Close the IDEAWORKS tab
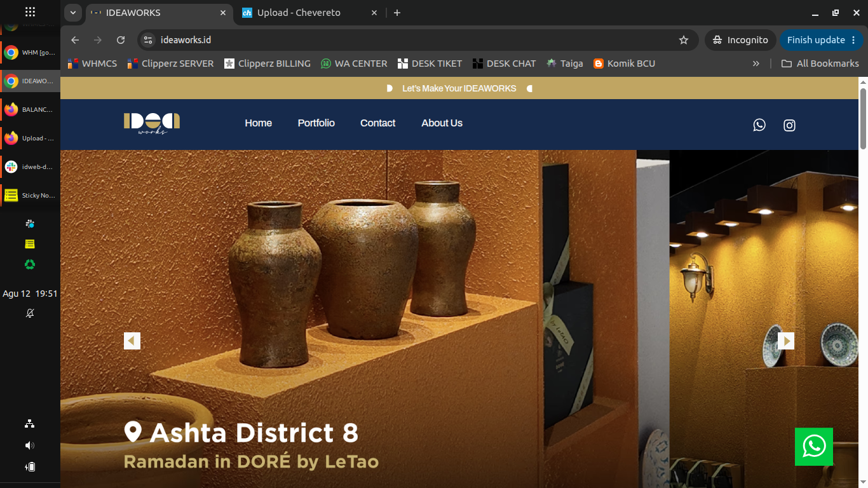Image resolution: width=868 pixels, height=488 pixels. point(223,13)
